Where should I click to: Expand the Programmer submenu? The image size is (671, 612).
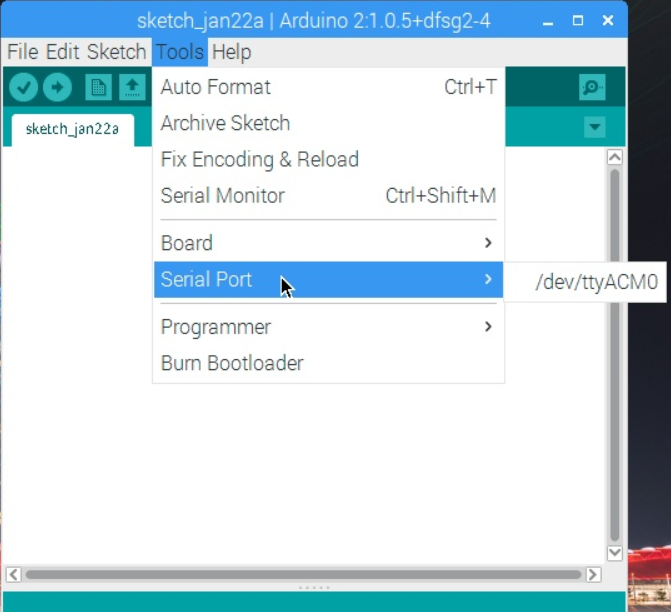coord(329,327)
